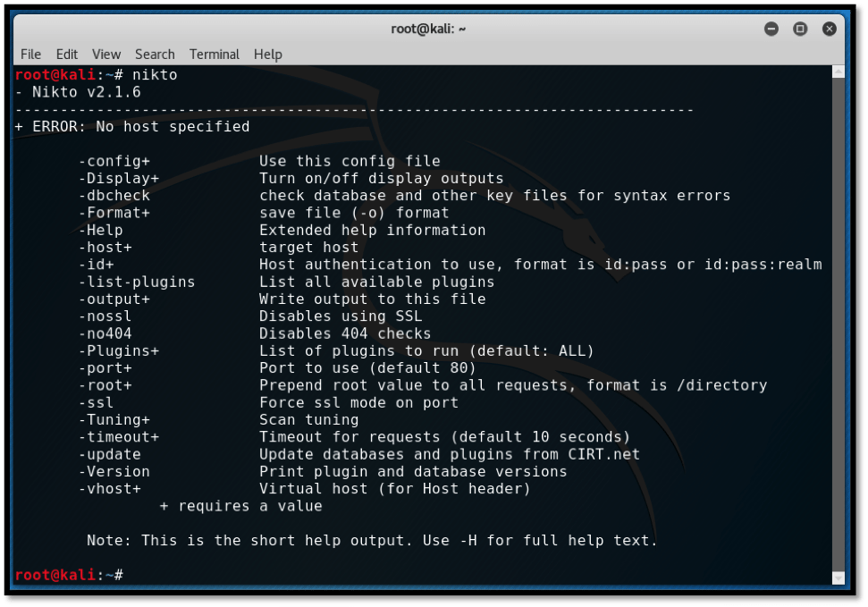
Task: Open the Edit menu
Action: (67, 55)
